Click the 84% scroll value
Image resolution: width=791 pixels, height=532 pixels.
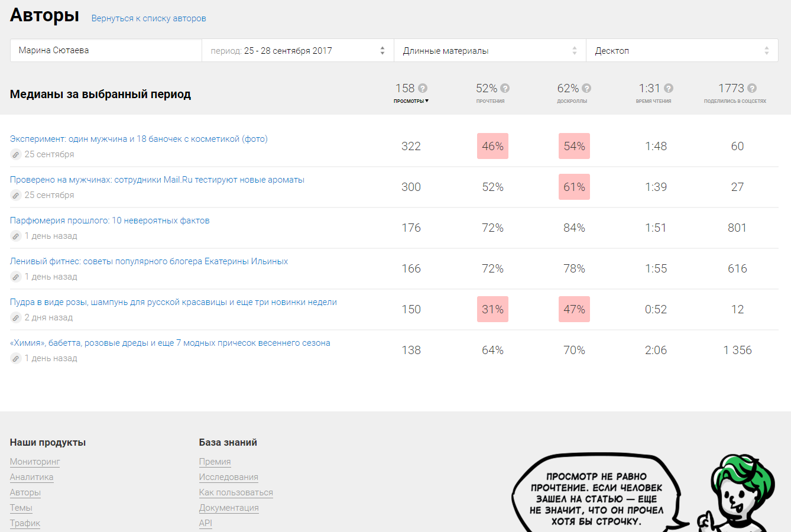tap(574, 228)
